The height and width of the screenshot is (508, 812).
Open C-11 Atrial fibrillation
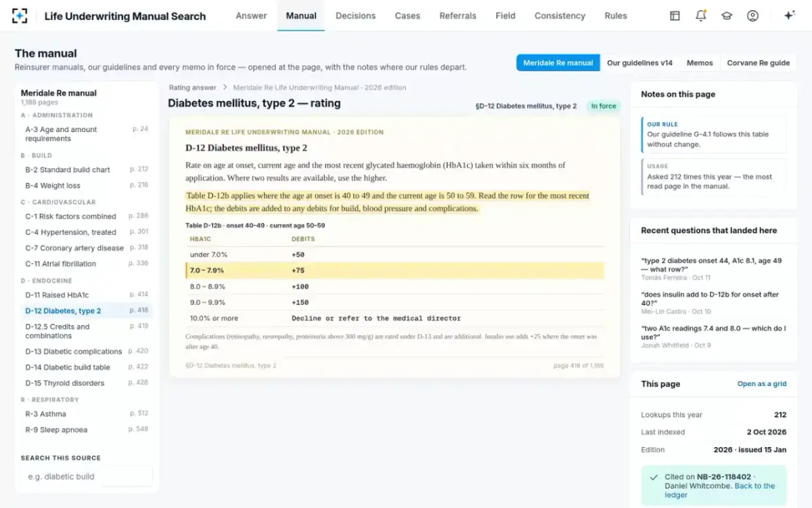coord(87,263)
